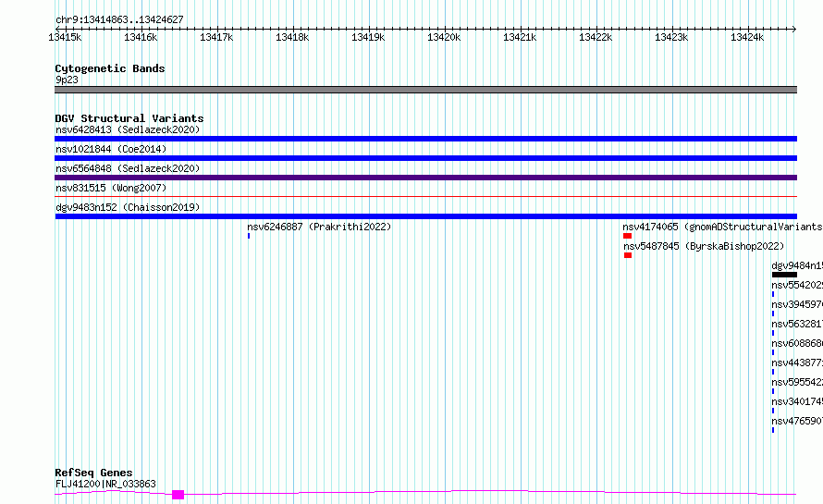This screenshot has width=823, height=504.
Task: Open the nsv443877 variant label
Action: pos(797,363)
